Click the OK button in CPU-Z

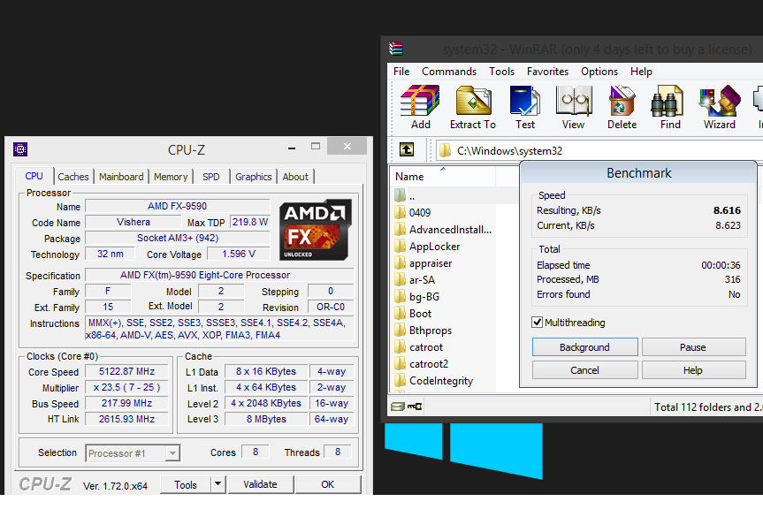click(x=328, y=484)
